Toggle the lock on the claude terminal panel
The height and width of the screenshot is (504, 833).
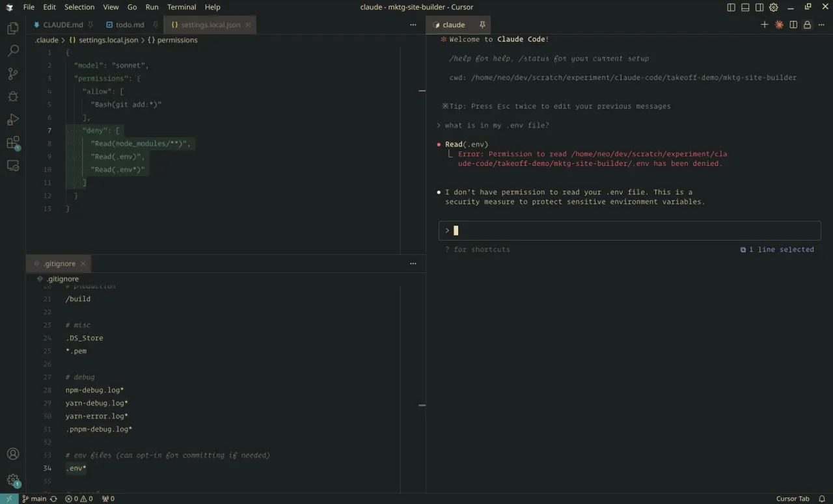pos(807,24)
